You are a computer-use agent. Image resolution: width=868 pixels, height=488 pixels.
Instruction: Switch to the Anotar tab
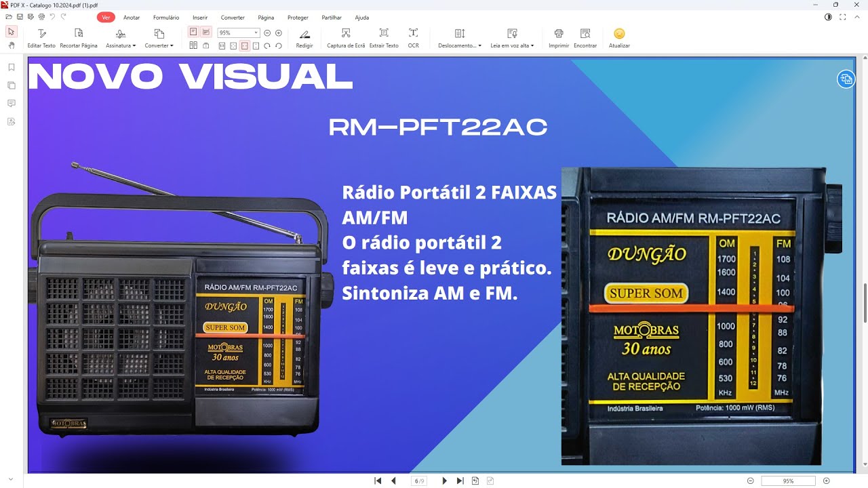[132, 18]
